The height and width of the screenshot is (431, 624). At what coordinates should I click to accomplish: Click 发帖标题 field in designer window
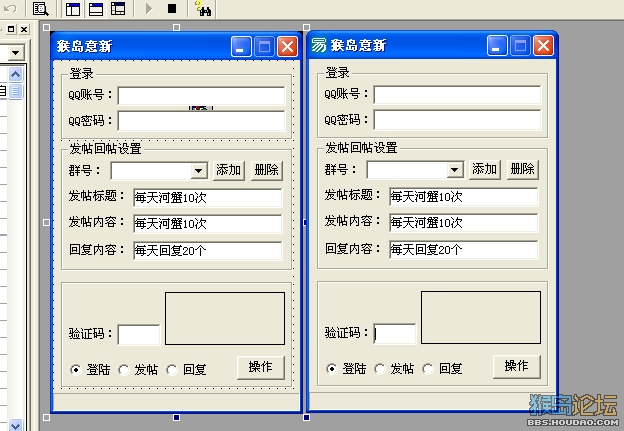pos(208,198)
